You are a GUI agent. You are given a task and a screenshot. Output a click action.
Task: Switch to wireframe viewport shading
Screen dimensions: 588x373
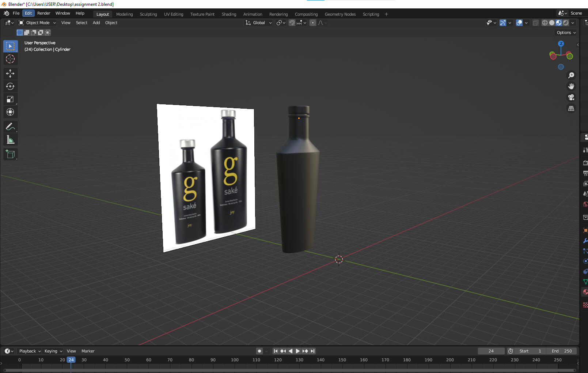[x=545, y=23]
